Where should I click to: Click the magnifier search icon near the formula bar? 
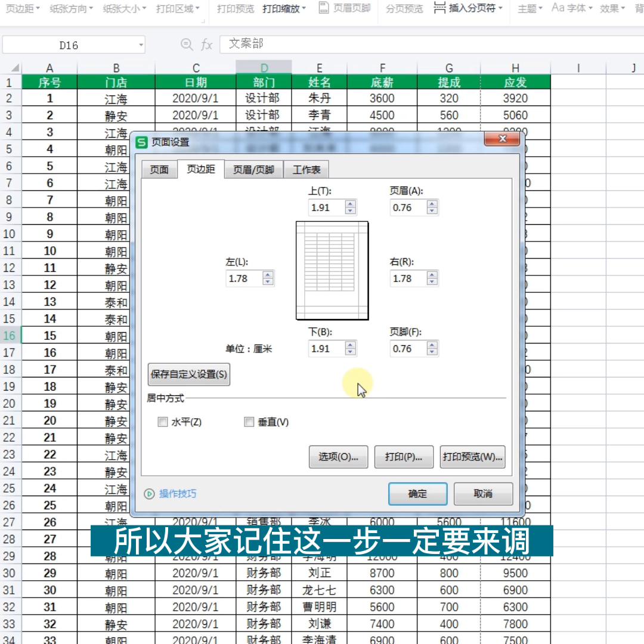[187, 44]
